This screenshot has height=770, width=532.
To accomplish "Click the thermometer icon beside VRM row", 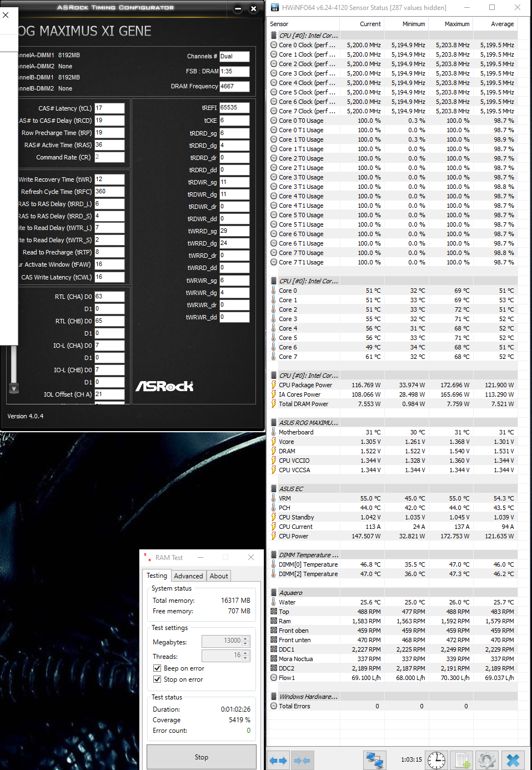I will click(x=274, y=498).
